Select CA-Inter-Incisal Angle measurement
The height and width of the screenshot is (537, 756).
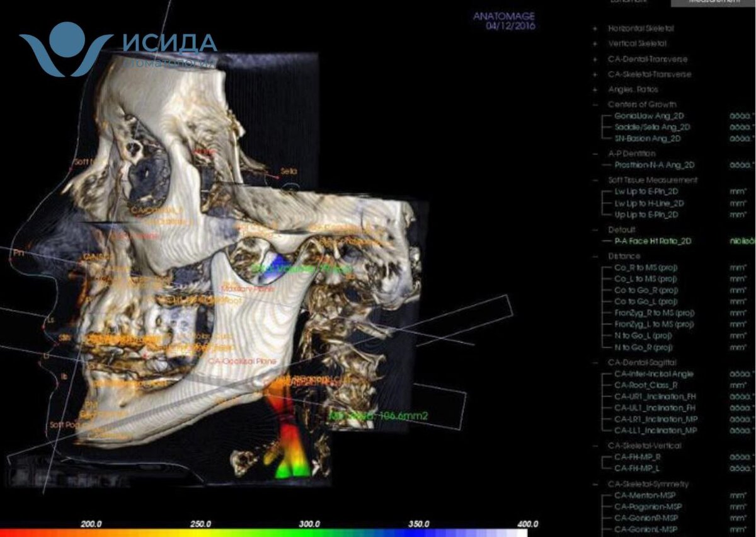pos(654,374)
